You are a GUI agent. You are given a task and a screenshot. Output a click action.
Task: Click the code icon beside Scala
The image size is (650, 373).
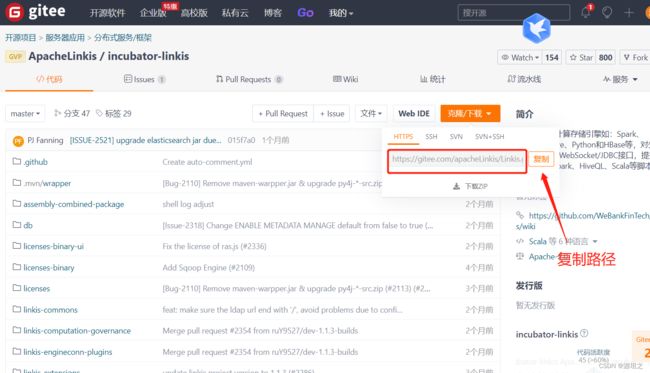click(520, 241)
